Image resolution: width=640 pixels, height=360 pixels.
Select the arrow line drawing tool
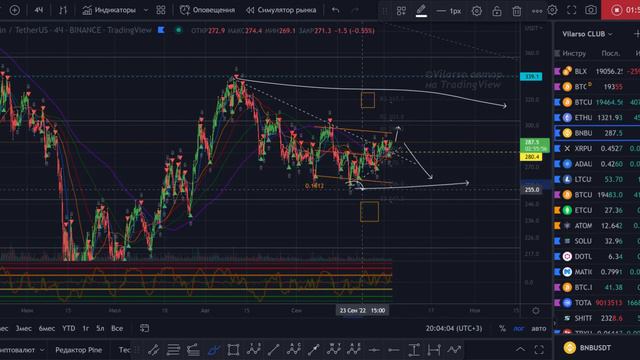[x=313, y=350]
